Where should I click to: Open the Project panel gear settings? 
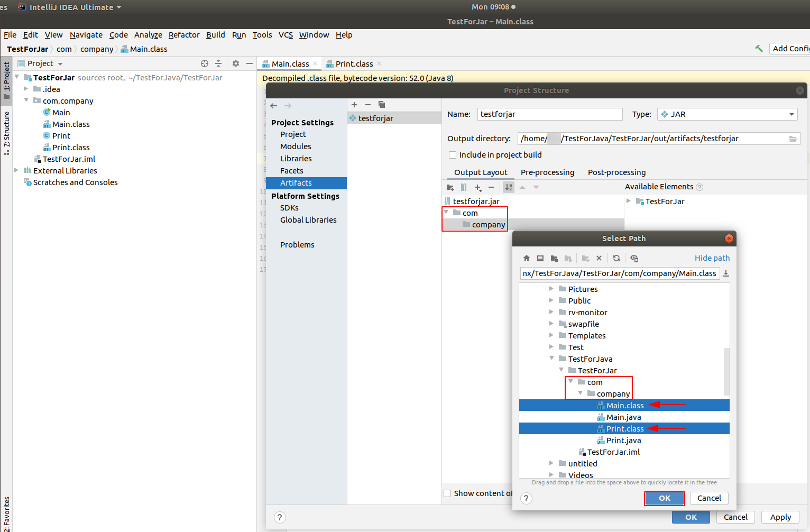tap(236, 63)
